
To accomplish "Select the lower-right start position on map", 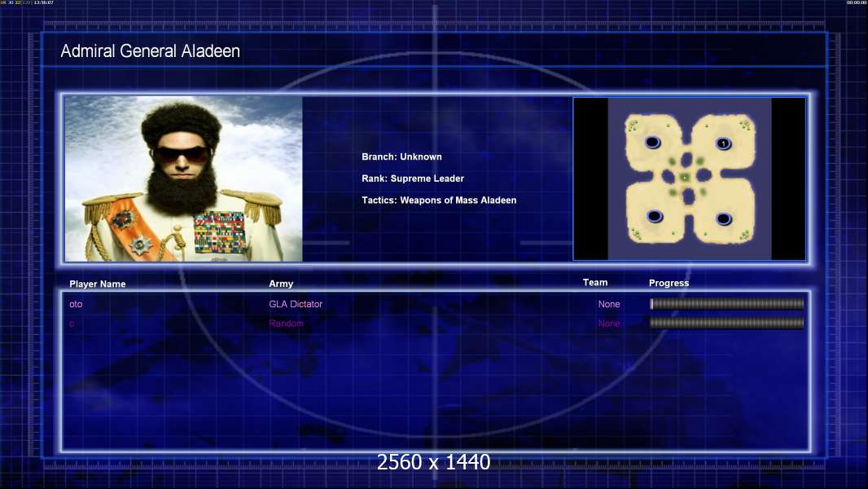I will (x=724, y=218).
